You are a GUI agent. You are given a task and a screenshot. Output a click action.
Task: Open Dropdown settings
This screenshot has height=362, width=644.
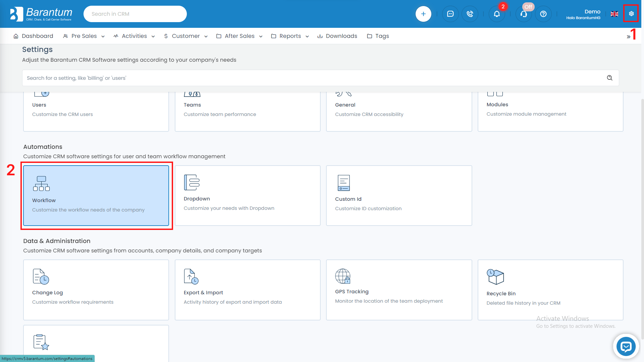coord(248,195)
